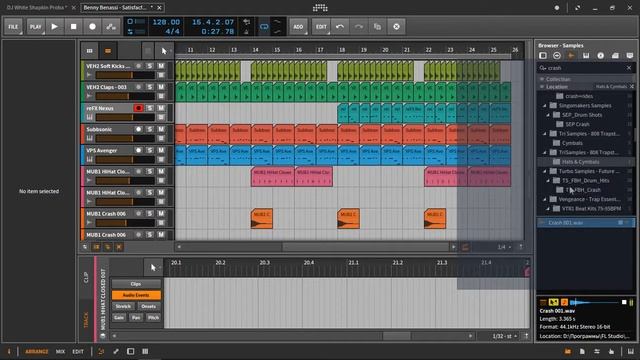This screenshot has height=360, width=640.
Task: Click the delete circle-x toolbar icon
Action: point(396,27)
